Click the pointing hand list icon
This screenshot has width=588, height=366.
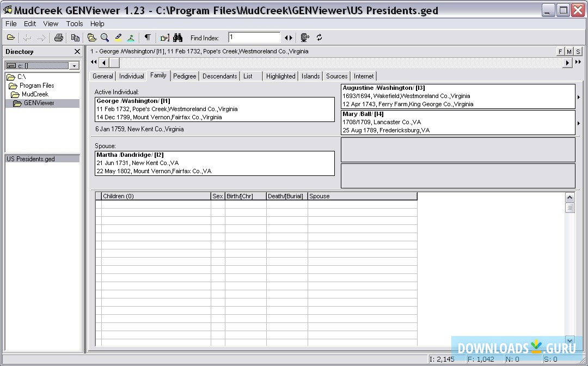point(164,38)
